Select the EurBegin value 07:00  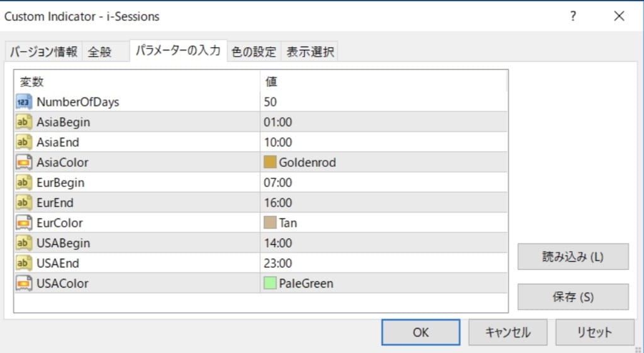(x=278, y=182)
